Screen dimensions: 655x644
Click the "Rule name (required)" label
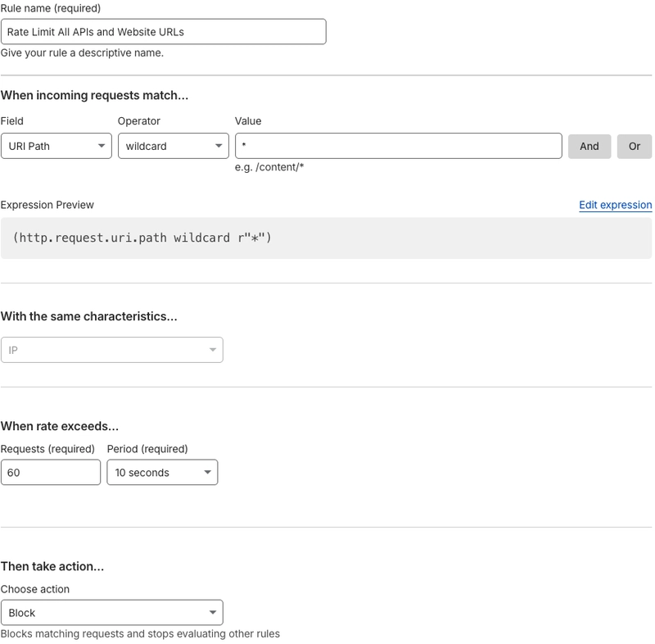click(51, 8)
